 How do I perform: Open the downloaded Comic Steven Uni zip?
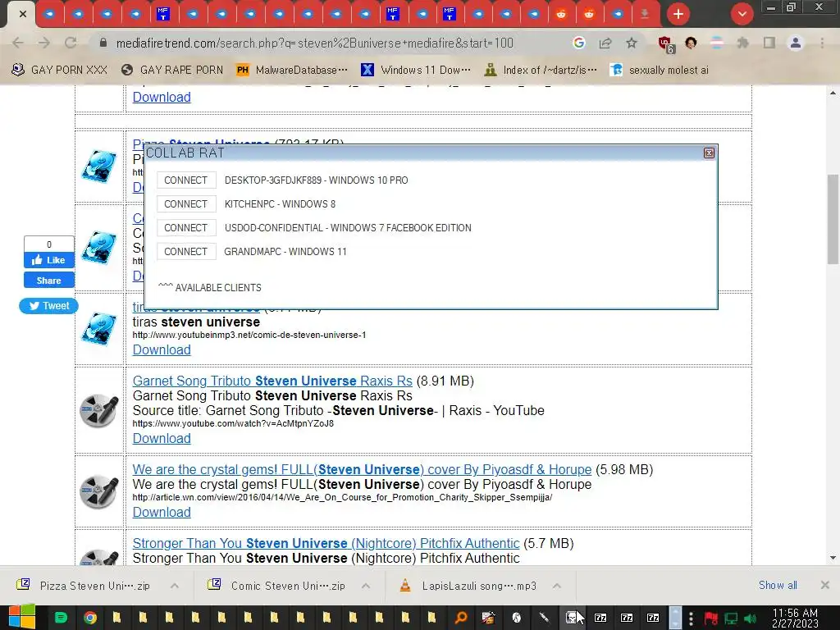[276, 586]
